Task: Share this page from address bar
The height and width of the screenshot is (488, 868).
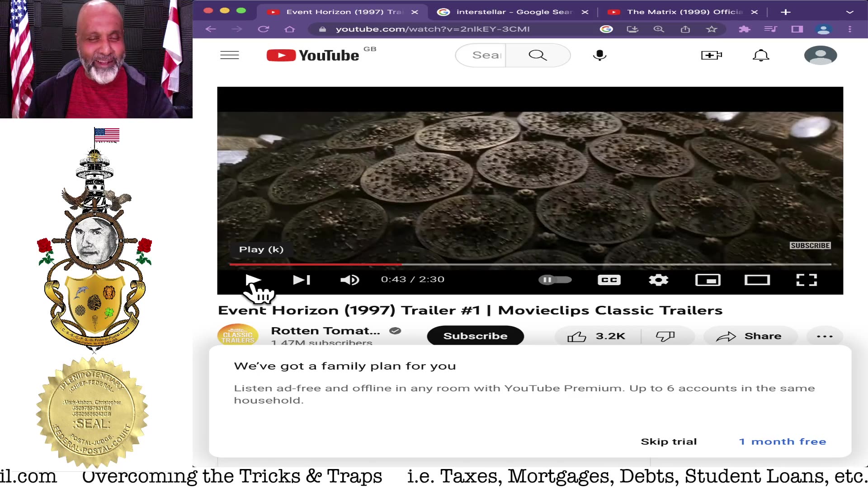Action: pyautogui.click(x=685, y=29)
